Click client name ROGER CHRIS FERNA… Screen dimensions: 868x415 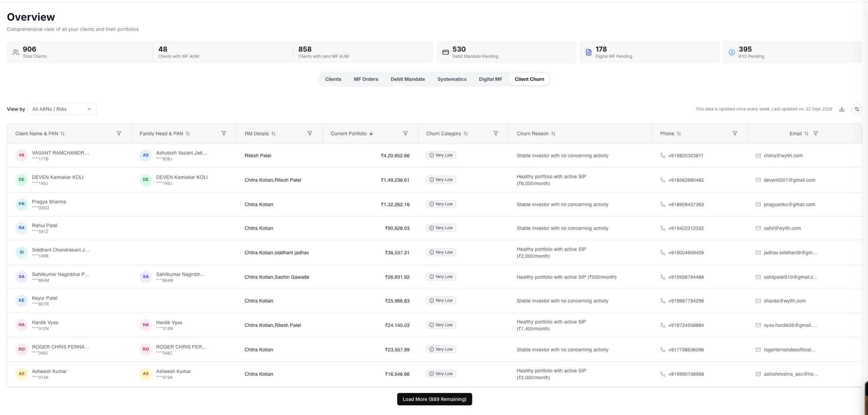[60, 347]
